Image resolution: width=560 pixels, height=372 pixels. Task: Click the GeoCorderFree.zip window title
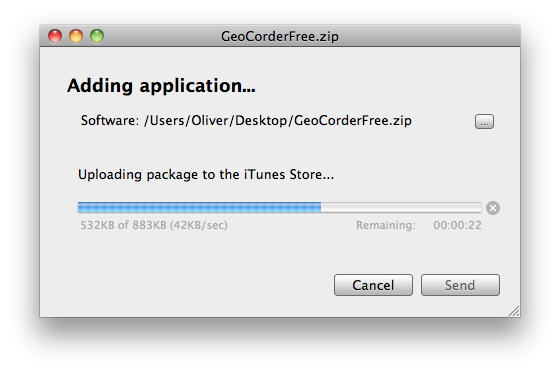280,36
